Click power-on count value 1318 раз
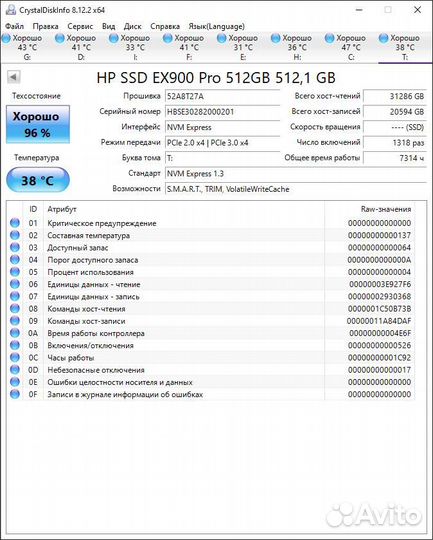 (395, 143)
